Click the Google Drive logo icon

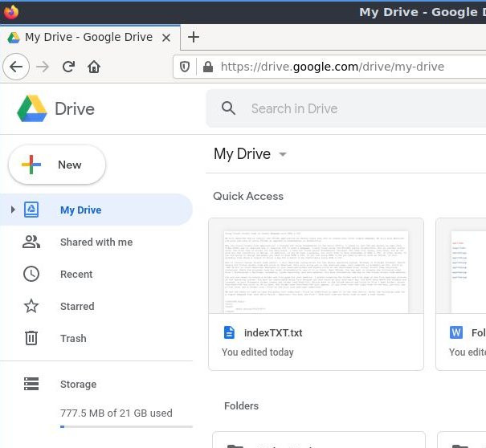[32, 108]
